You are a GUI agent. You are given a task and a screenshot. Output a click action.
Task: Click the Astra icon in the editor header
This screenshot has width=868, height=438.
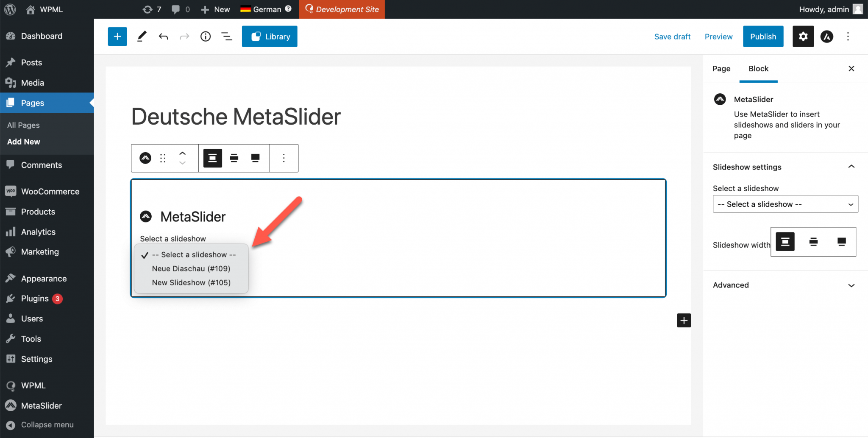tap(827, 36)
